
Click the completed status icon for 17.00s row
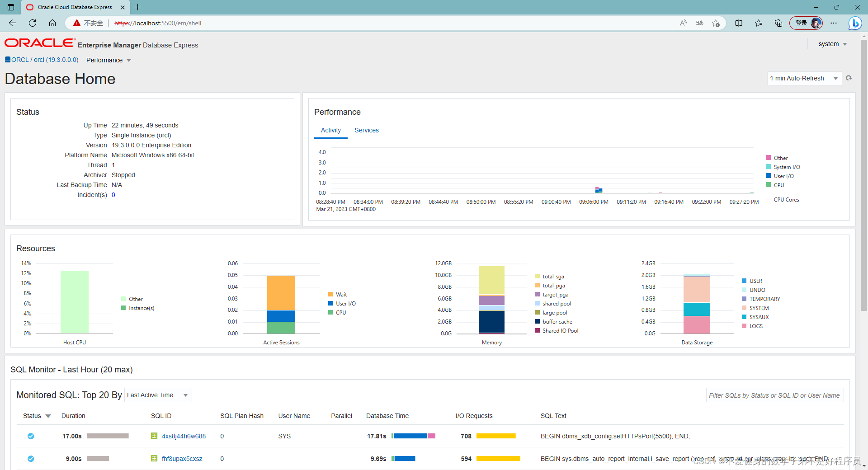point(31,436)
